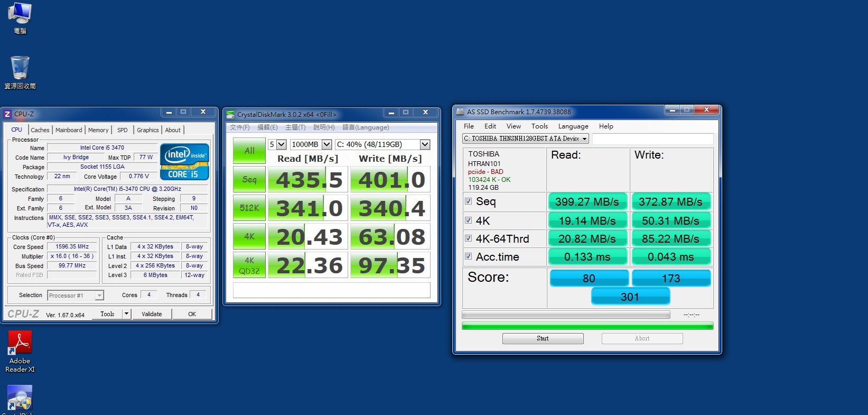Switch to the Graphics tab in CPU-Z

pos(148,130)
